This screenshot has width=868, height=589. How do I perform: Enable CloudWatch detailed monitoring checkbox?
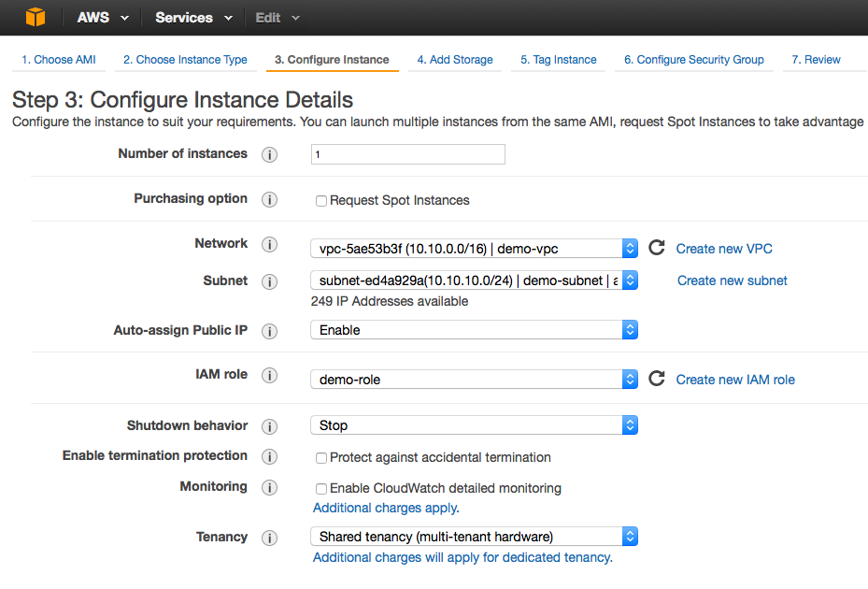321,489
